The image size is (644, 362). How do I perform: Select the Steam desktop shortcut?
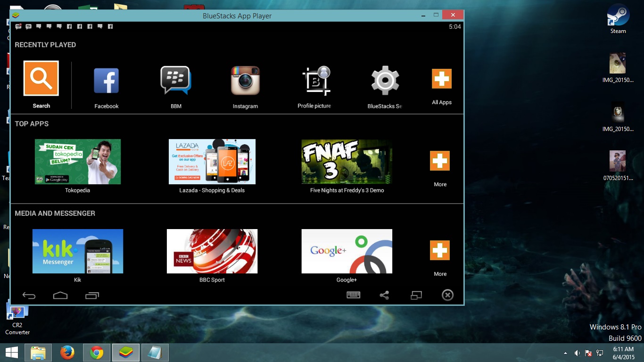pos(618,19)
